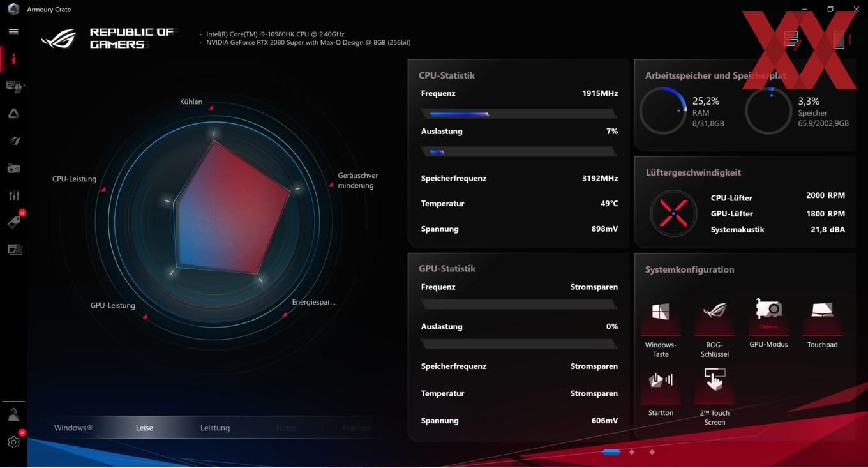Click the 1800 RPM GPU-Lüfter value
The image size is (868, 468).
825,214
